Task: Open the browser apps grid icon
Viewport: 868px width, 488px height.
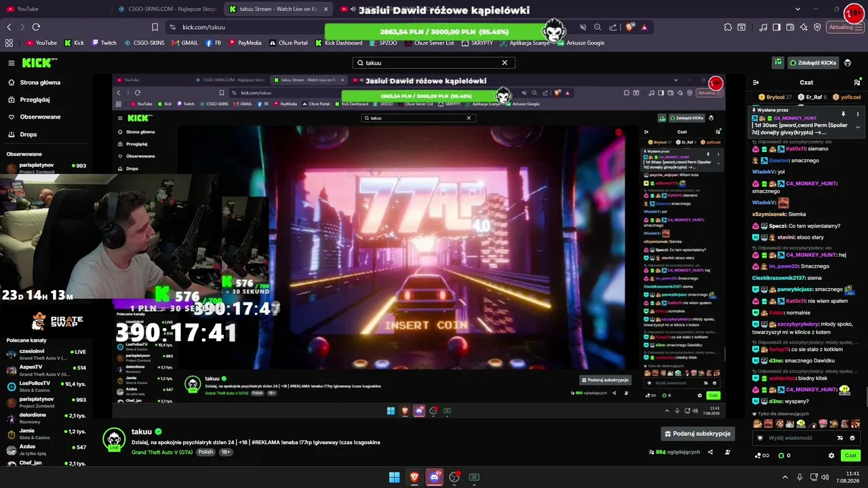Action: pyautogui.click(x=9, y=43)
